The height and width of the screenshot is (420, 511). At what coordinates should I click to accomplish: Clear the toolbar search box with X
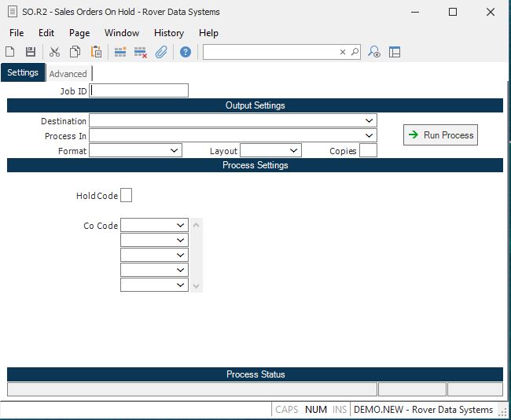point(343,52)
